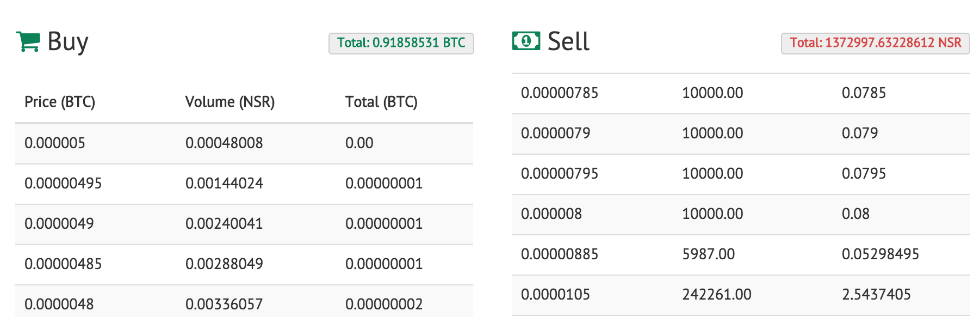
Task: Select the buy order priced 0.000005
Action: 55,143
